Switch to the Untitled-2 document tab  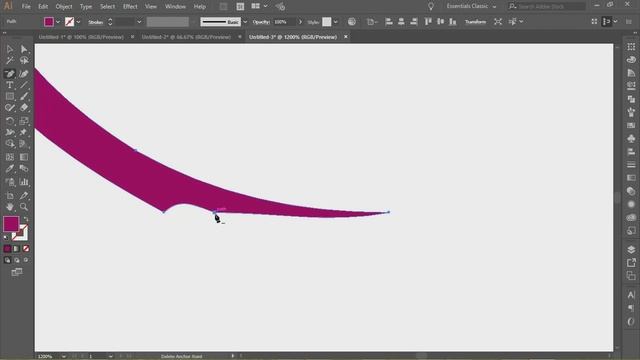click(x=186, y=37)
